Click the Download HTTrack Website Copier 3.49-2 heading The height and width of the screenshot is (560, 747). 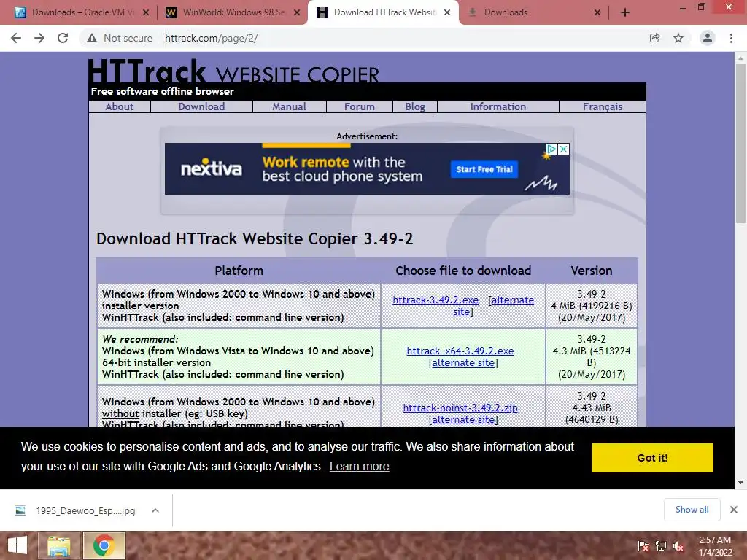(255, 238)
